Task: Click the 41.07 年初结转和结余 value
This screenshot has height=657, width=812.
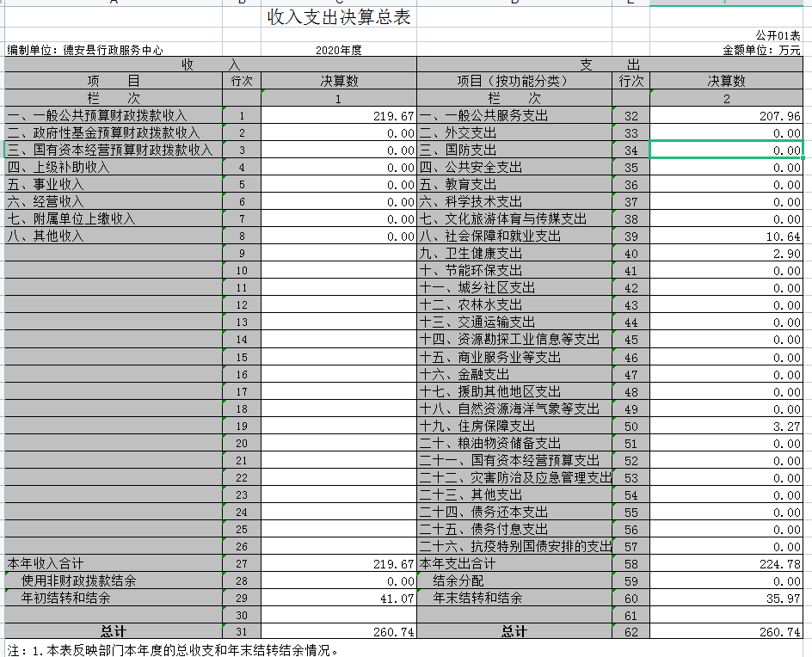Action: pyautogui.click(x=338, y=598)
